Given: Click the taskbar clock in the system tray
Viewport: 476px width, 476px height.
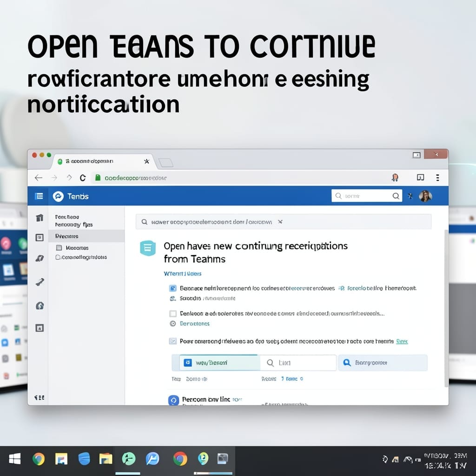Looking at the screenshot, I should pyautogui.click(x=445, y=461).
